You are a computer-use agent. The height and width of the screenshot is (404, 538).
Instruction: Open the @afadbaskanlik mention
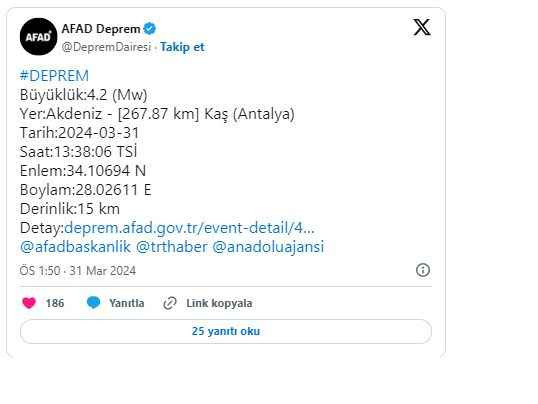75,247
